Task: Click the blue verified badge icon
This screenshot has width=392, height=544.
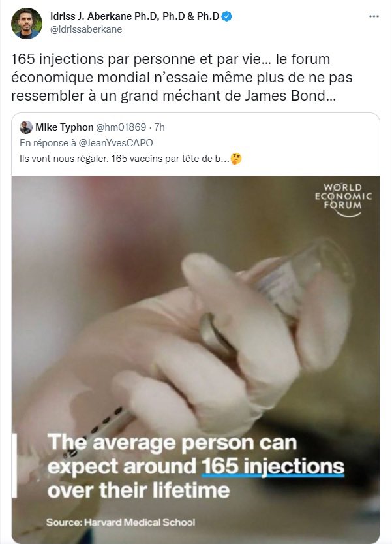Action: [x=227, y=16]
